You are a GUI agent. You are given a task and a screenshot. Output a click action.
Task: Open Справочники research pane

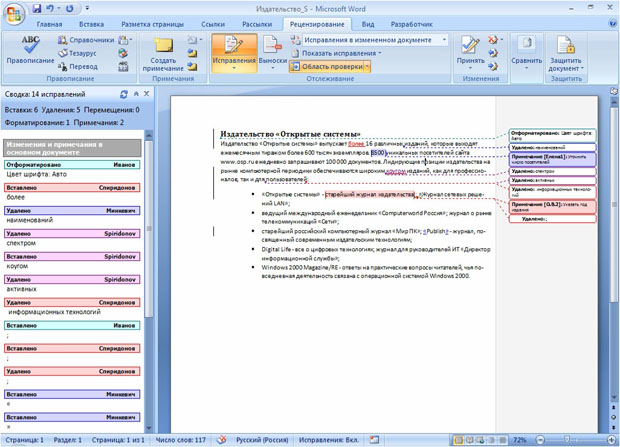(86, 40)
